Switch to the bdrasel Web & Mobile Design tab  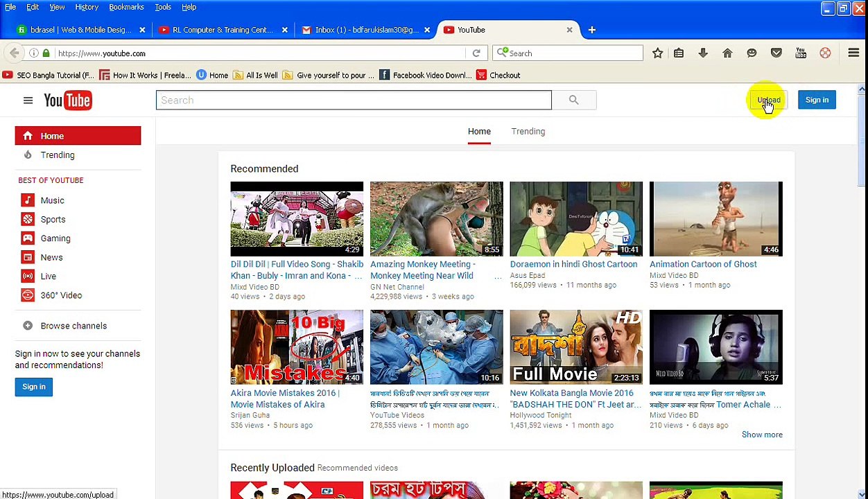[x=80, y=30]
